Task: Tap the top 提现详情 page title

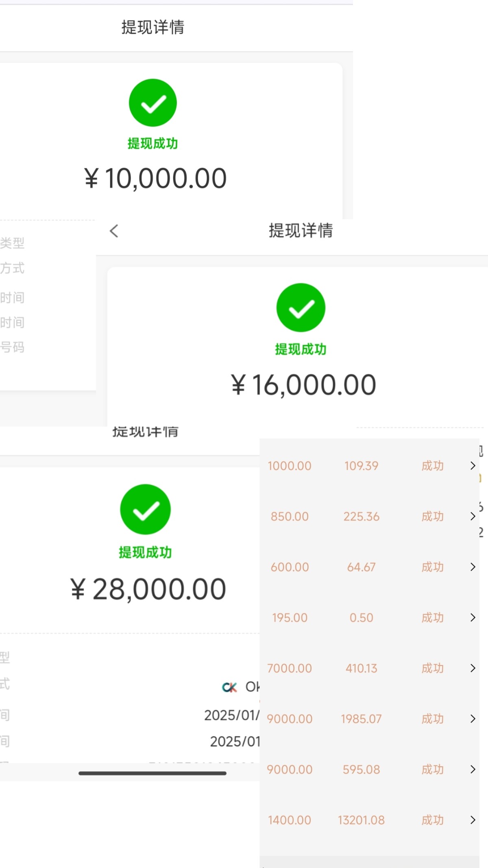Action: [x=153, y=27]
